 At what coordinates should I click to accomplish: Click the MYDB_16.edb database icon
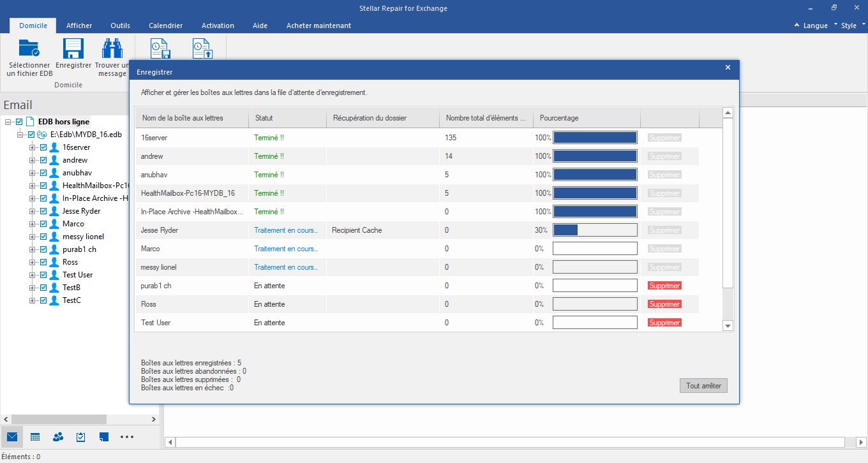[43, 135]
